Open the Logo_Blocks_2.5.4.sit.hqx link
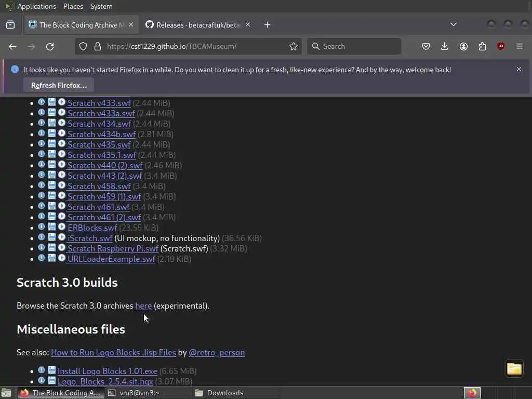This screenshot has height=399, width=532. (x=105, y=382)
